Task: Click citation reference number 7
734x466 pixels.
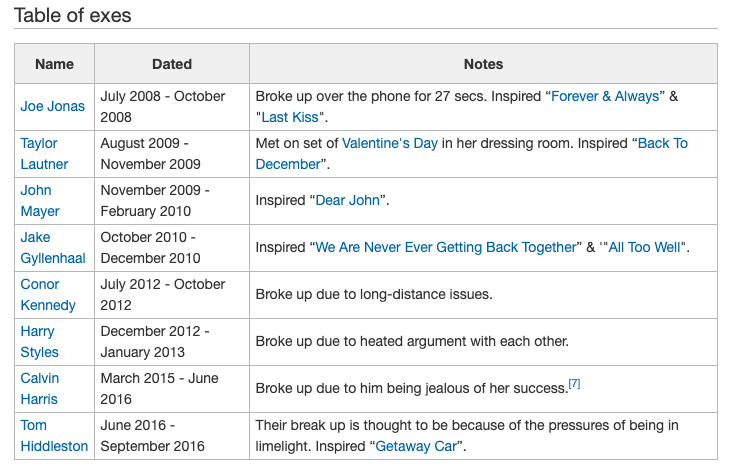Action: coord(574,384)
